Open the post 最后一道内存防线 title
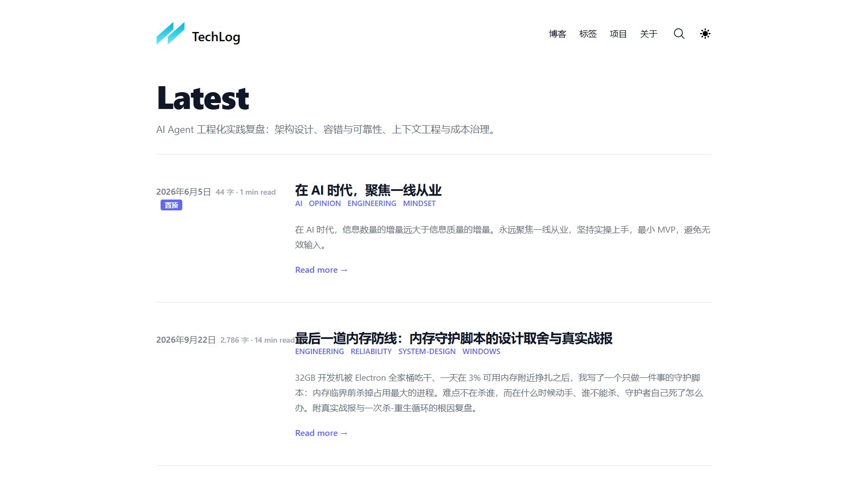 454,338
